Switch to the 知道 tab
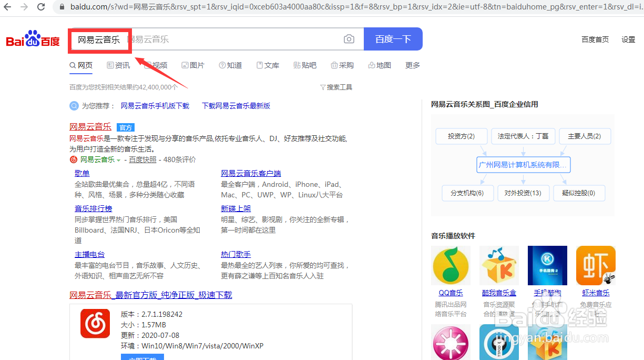This screenshot has width=644, height=360. pyautogui.click(x=230, y=65)
